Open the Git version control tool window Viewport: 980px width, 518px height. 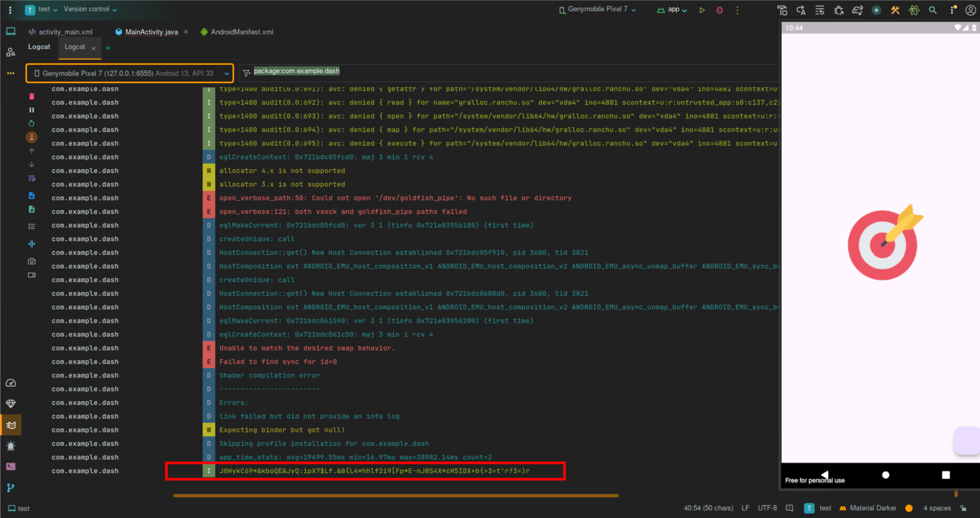coord(10,488)
